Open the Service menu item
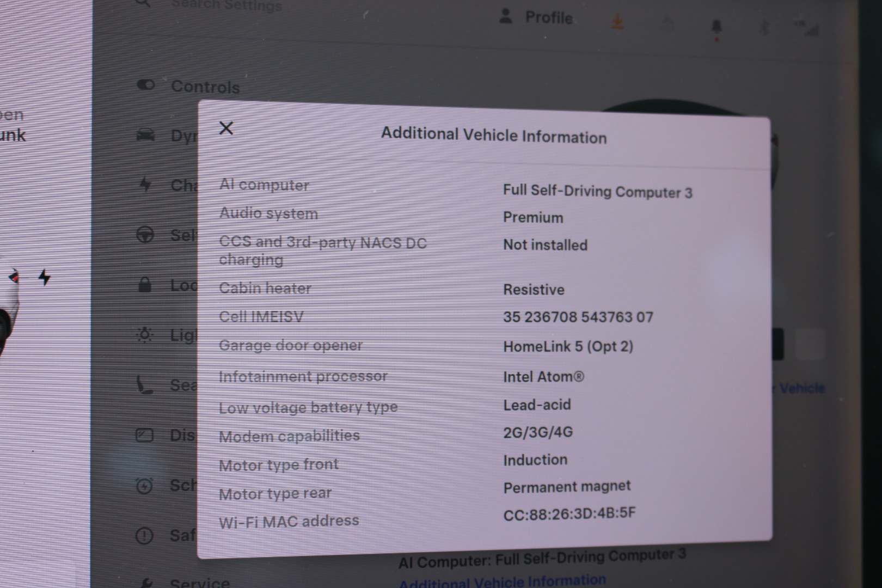 [199, 583]
